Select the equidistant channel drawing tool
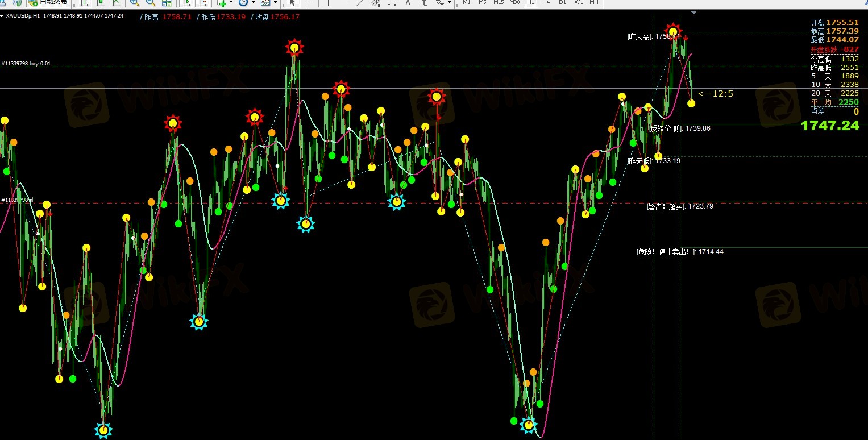 click(376, 3)
